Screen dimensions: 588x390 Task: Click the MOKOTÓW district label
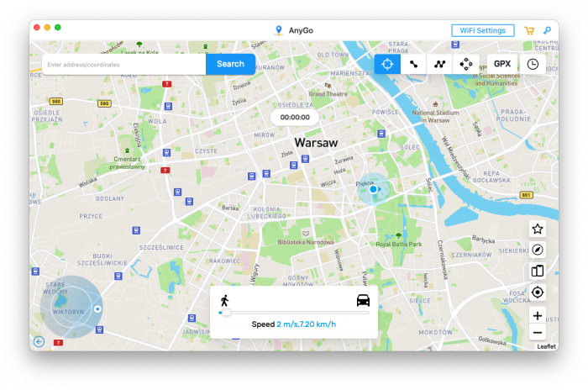click(435, 332)
